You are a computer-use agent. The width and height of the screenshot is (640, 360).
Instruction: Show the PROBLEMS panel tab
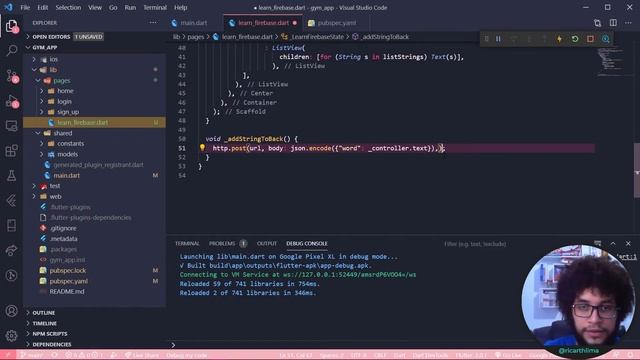coord(222,244)
